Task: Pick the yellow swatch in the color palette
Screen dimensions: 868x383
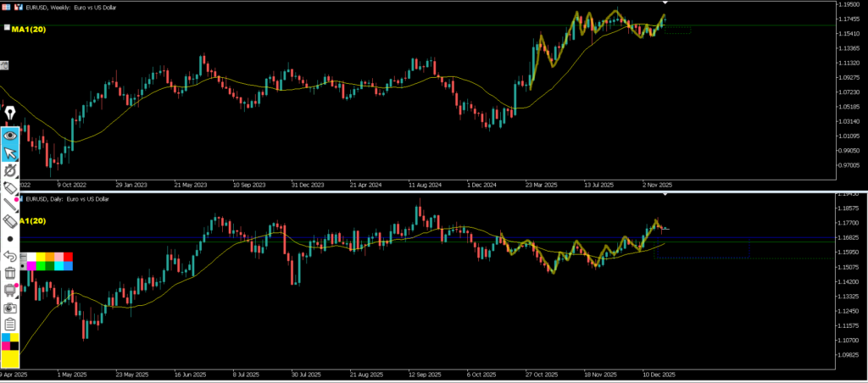Action: (41, 256)
